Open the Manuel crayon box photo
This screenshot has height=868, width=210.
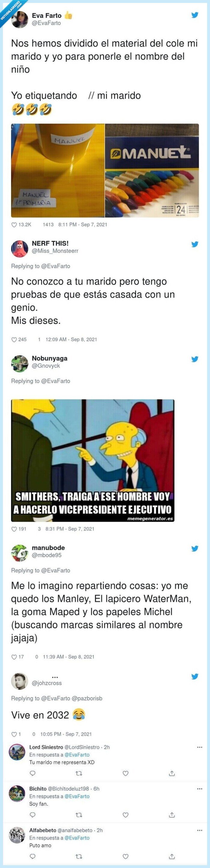point(152,171)
